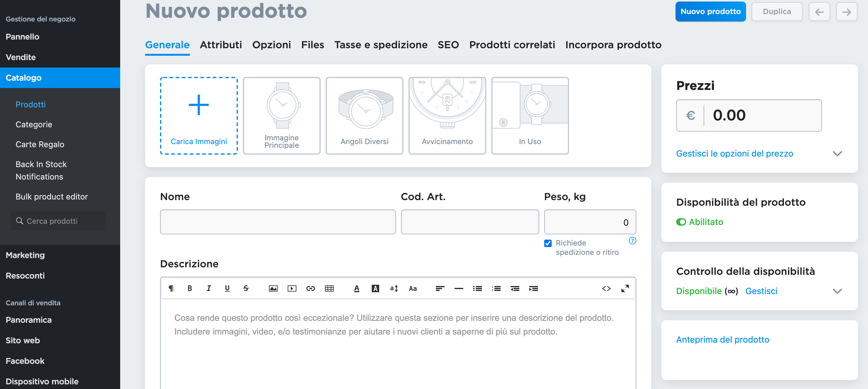This screenshot has height=389, width=868.
Task: Click the strikethrough formatting icon
Action: 246,288
